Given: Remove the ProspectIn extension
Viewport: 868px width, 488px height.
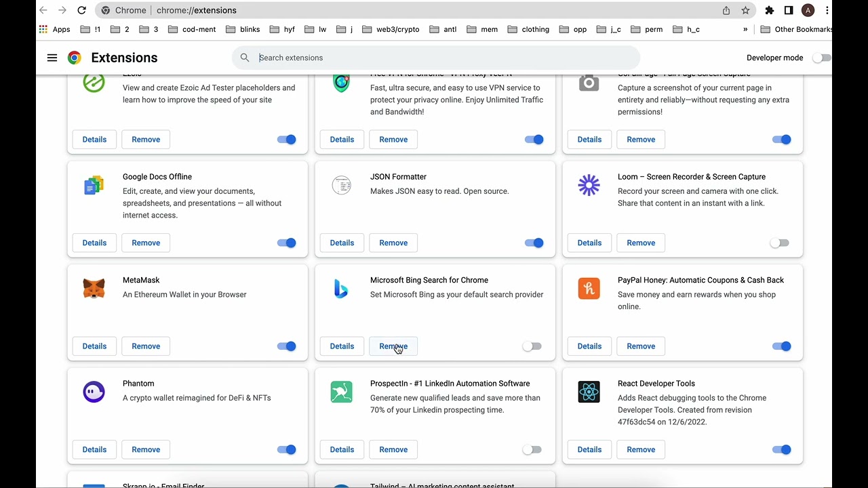Looking at the screenshot, I should [393, 449].
